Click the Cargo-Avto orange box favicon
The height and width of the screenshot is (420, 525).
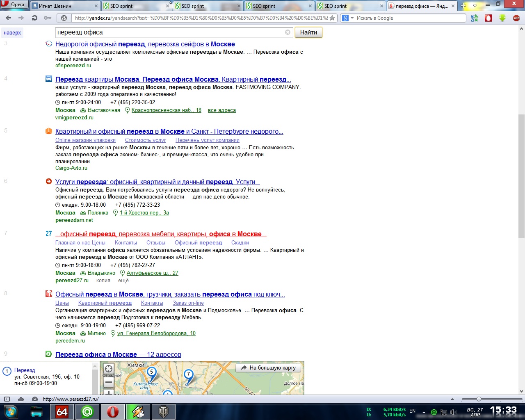[49, 131]
